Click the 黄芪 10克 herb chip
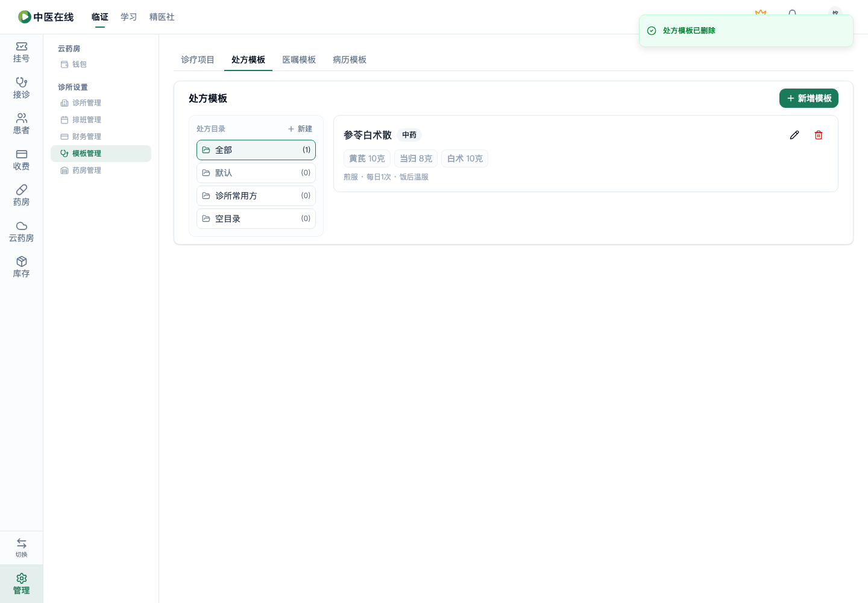 367,158
